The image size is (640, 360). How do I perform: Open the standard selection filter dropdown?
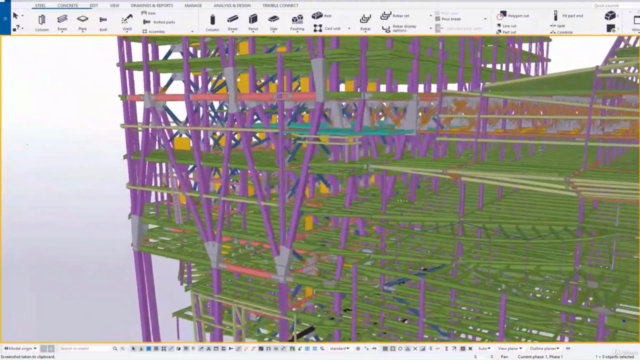[340, 349]
